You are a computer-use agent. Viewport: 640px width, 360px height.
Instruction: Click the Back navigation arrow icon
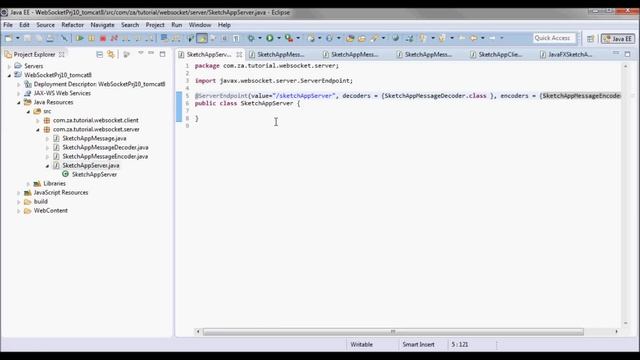pyautogui.click(x=473, y=38)
